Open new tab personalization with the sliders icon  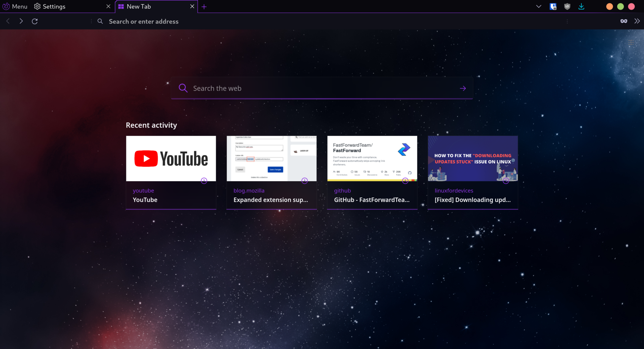click(x=631, y=43)
